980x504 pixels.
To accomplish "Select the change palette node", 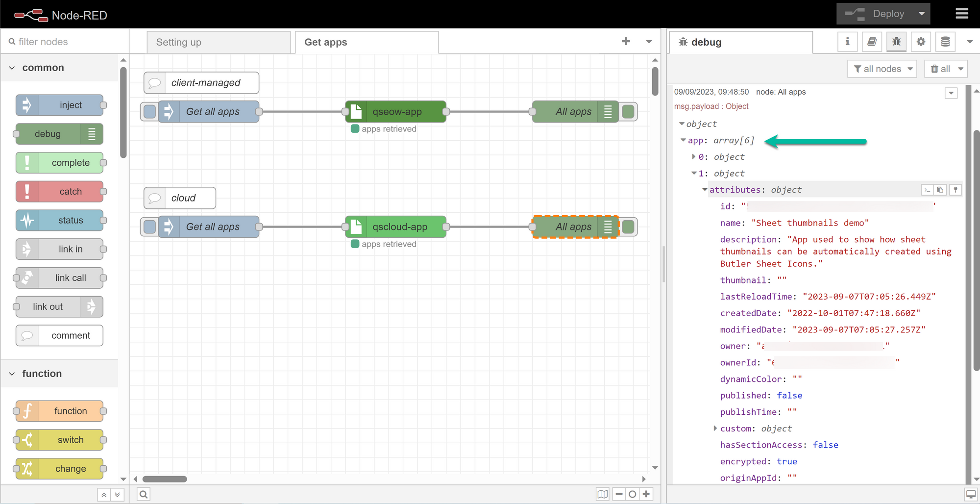I will click(x=60, y=469).
